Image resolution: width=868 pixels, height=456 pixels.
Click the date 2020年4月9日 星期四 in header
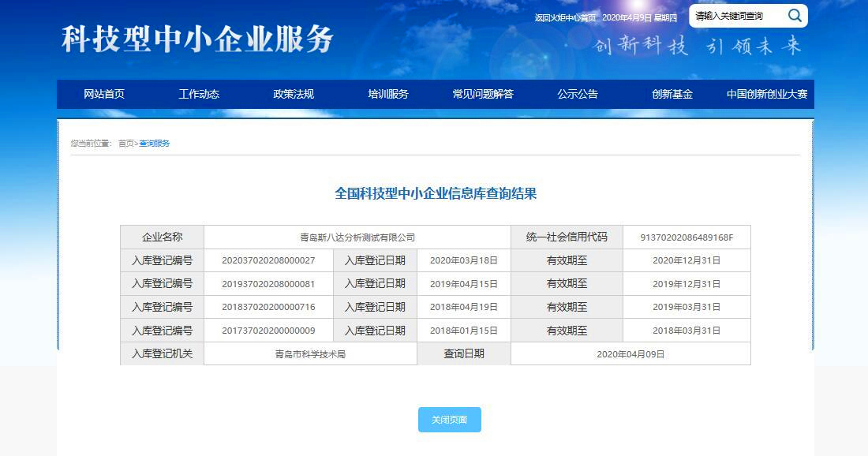(x=639, y=17)
